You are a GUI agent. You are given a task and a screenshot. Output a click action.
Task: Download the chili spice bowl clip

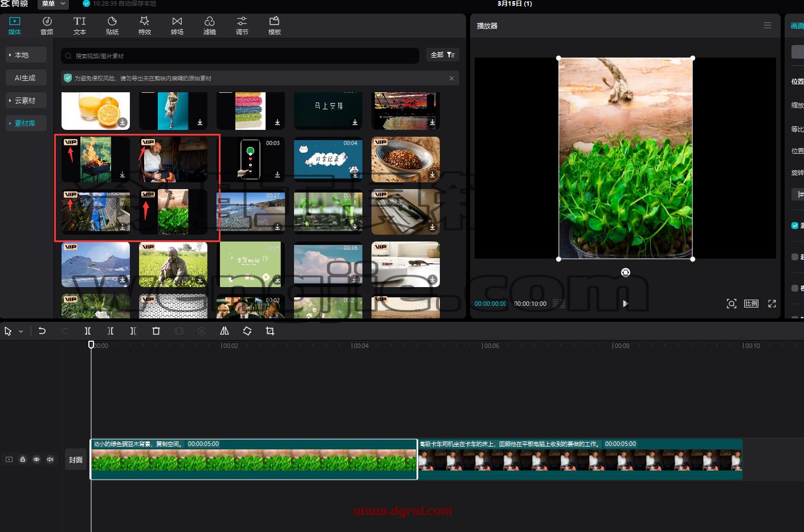pos(432,174)
